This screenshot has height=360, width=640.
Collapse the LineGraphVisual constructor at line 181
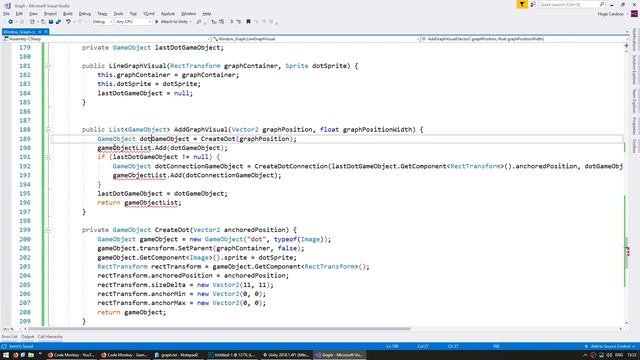tap(48, 66)
